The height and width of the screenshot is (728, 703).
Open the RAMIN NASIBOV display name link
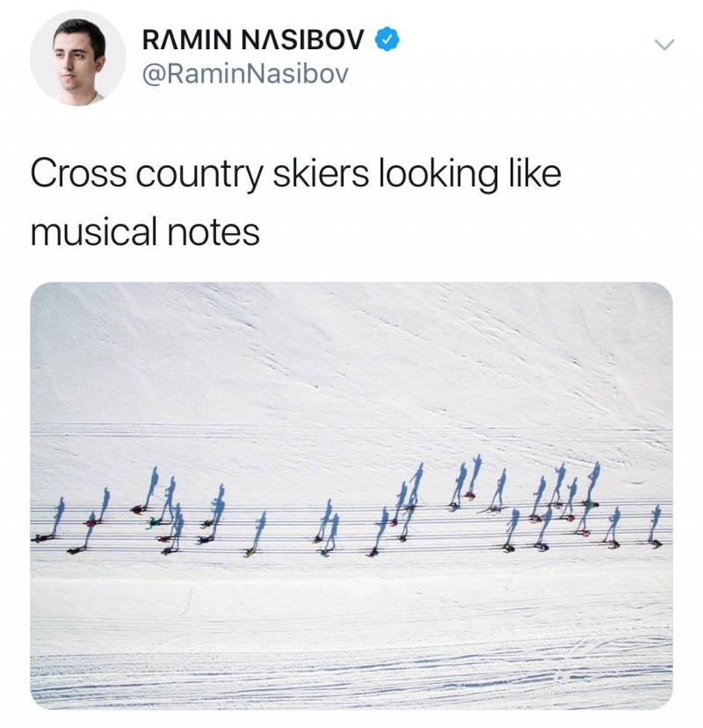click(x=253, y=39)
